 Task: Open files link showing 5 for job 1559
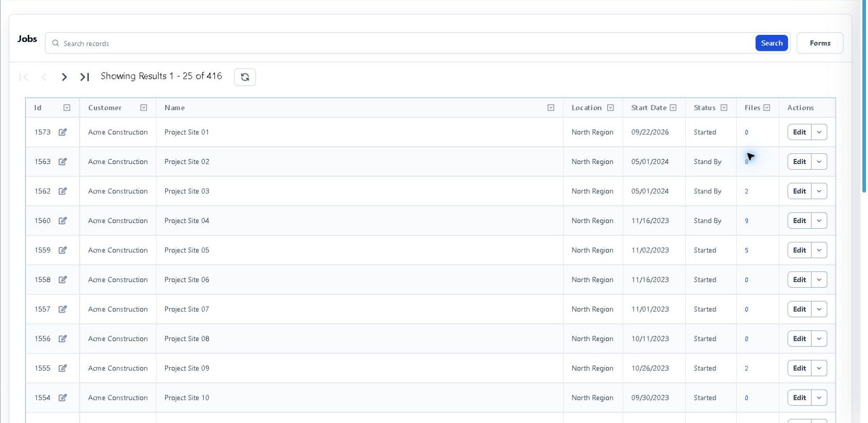point(746,250)
